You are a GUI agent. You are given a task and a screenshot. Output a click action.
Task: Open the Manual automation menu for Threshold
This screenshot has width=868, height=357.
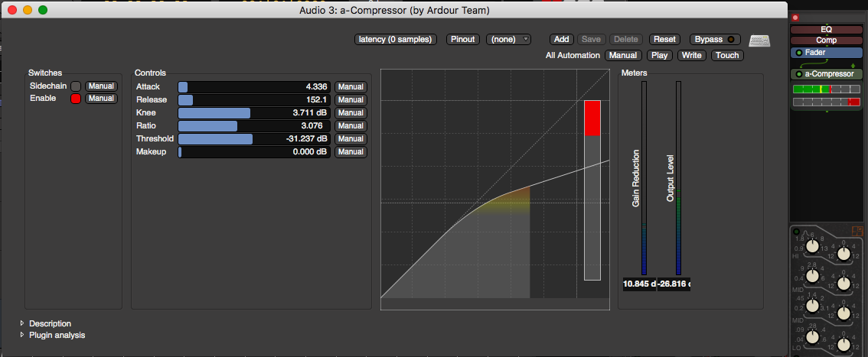coord(351,139)
